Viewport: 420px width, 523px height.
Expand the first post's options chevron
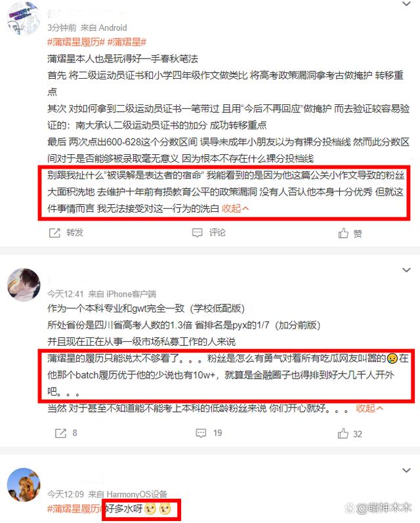click(x=406, y=4)
